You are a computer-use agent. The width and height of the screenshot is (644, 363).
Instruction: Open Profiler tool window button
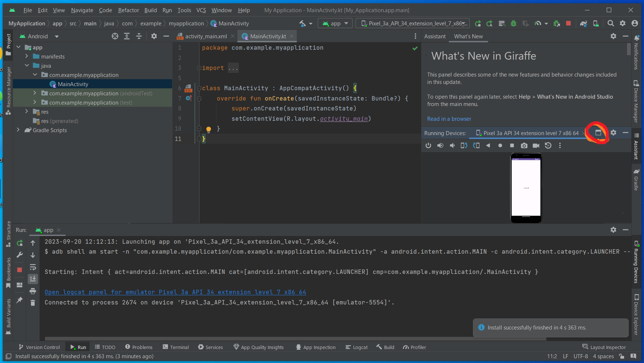point(414,347)
